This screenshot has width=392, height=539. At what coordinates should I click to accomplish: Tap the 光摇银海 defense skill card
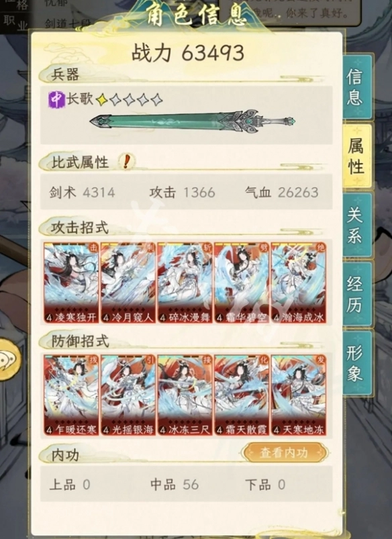tap(128, 395)
